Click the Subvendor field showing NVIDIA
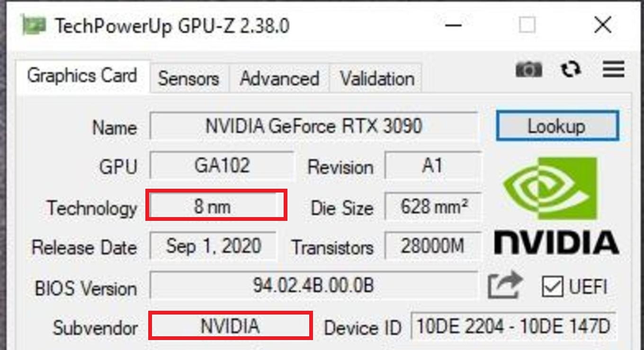 tap(230, 326)
